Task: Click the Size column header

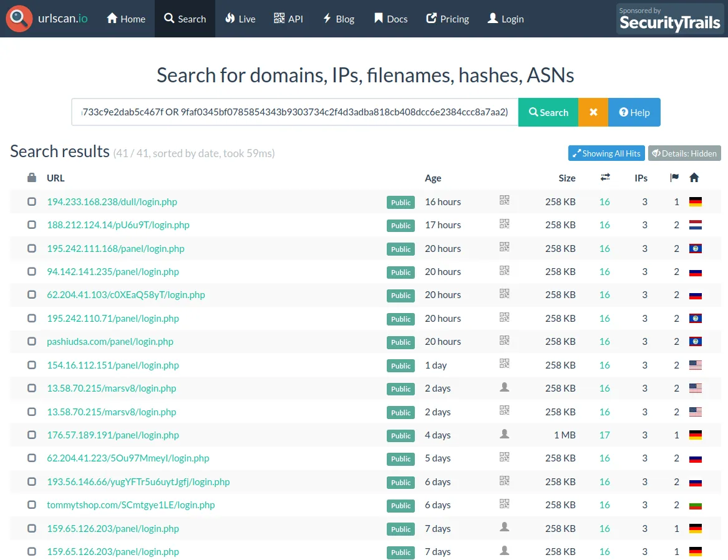Action: (566, 178)
